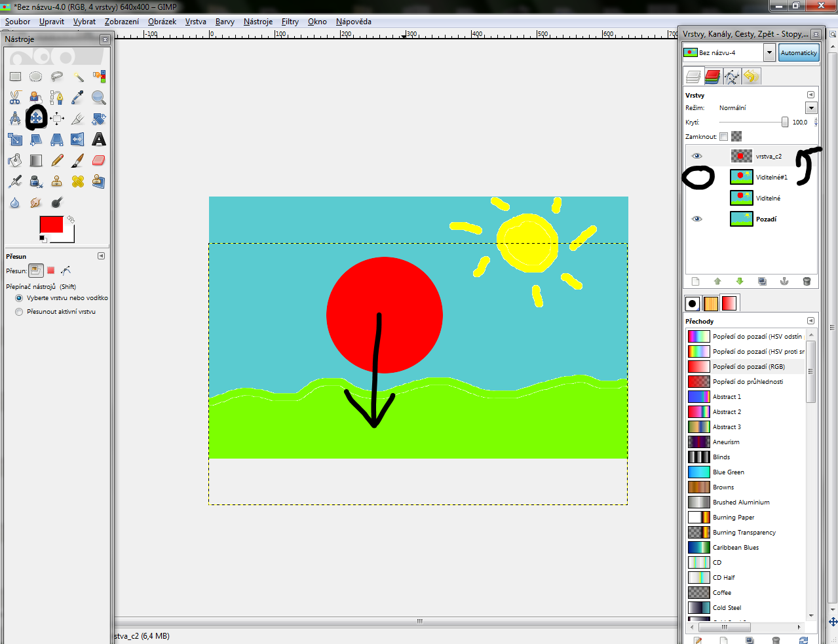The image size is (838, 644).
Task: Click the red foreground color swatch
Action: point(50,224)
